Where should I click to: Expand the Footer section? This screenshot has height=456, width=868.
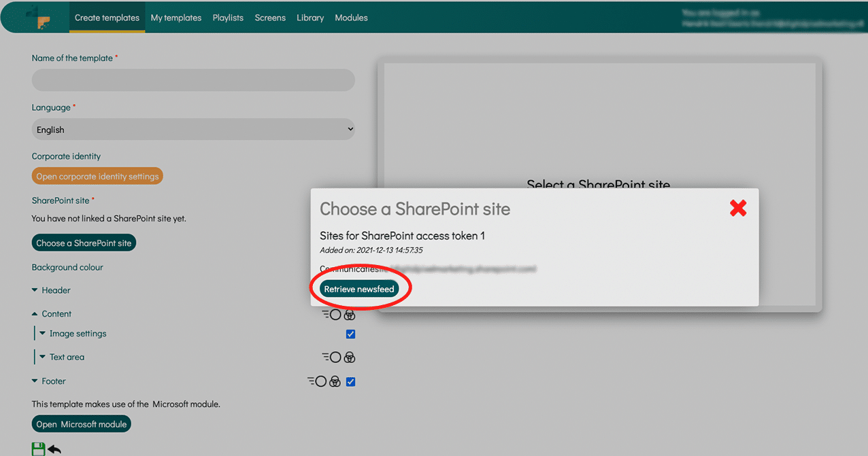(48, 381)
